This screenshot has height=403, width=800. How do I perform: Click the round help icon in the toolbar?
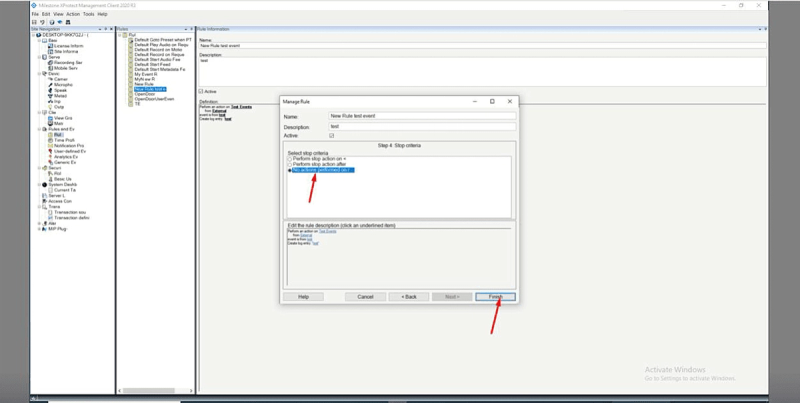52,22
